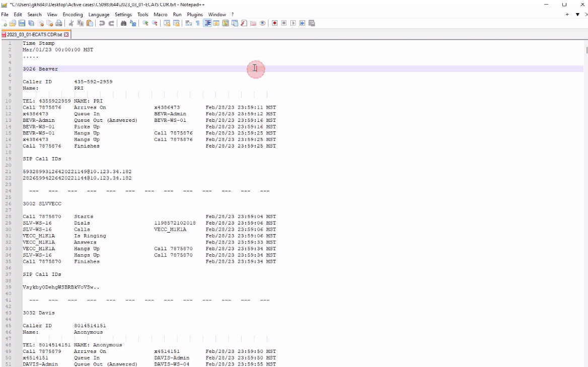588x367 pixels.
Task: Close the 2023_03_01-ECATS CDR.txt tab
Action: pos(66,35)
